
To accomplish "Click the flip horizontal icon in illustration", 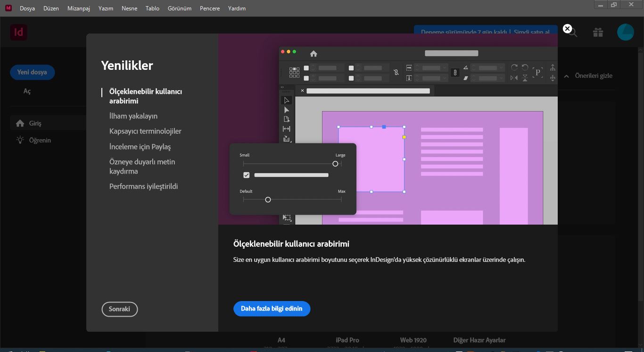I will pos(514,78).
